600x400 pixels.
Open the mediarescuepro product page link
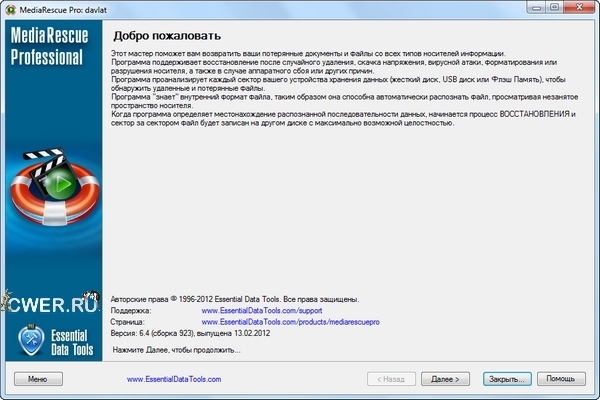point(290,322)
